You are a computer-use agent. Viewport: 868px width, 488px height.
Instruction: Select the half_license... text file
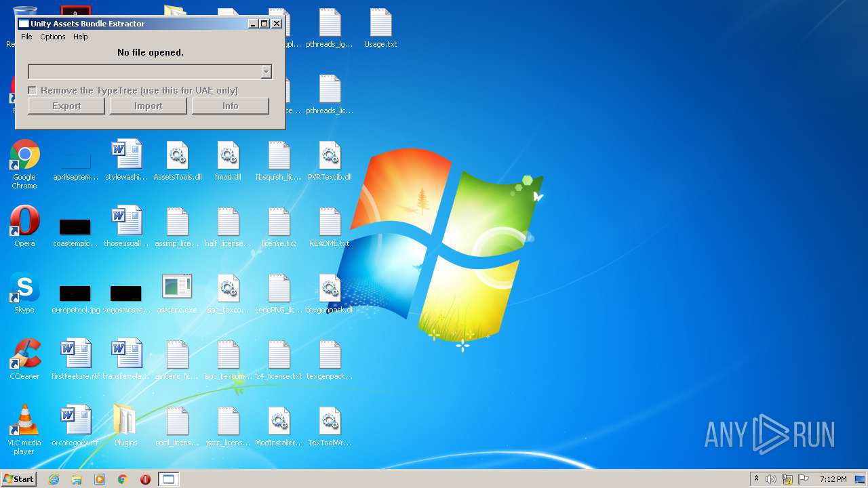(228, 228)
